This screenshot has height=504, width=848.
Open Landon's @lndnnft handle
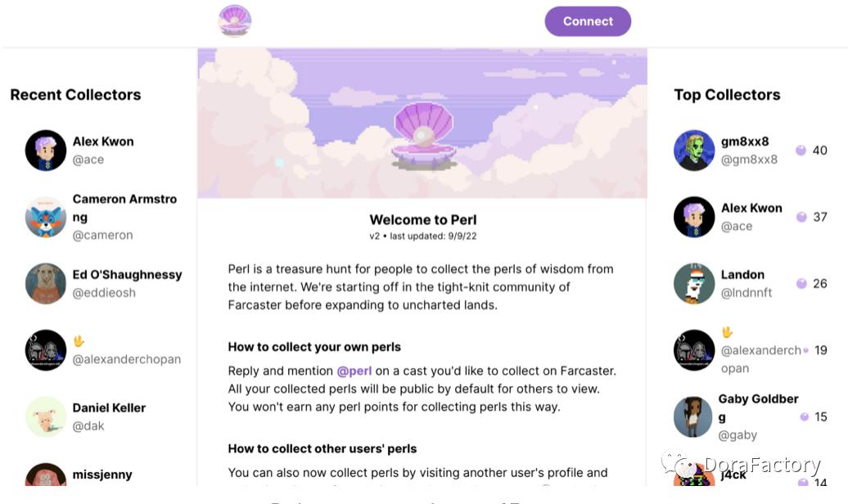tap(746, 292)
